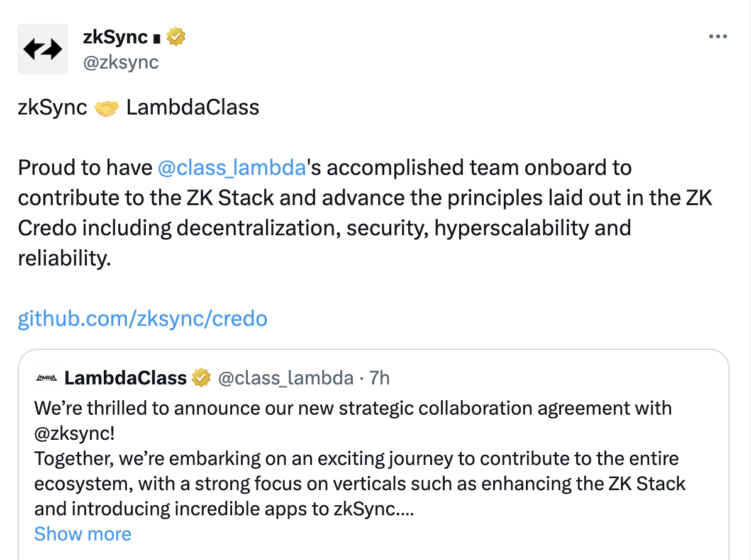
Task: Click the zkSync profile avatar logo
Action: coord(43,49)
